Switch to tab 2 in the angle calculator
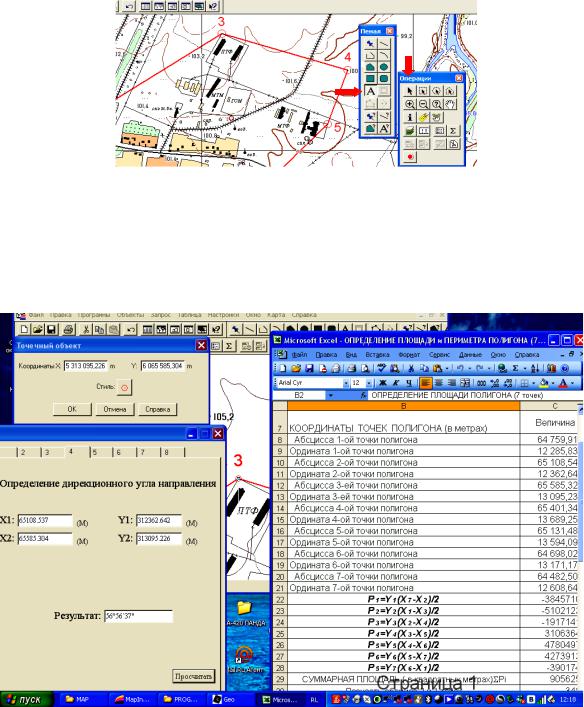The image size is (584, 707). pyautogui.click(x=23, y=452)
